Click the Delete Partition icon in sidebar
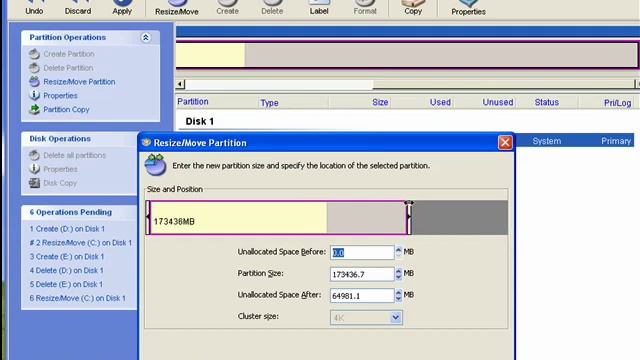 [x=34, y=68]
